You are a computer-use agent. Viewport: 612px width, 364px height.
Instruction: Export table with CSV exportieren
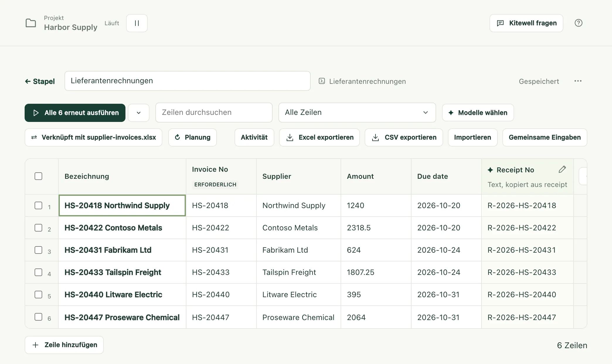pyautogui.click(x=404, y=137)
